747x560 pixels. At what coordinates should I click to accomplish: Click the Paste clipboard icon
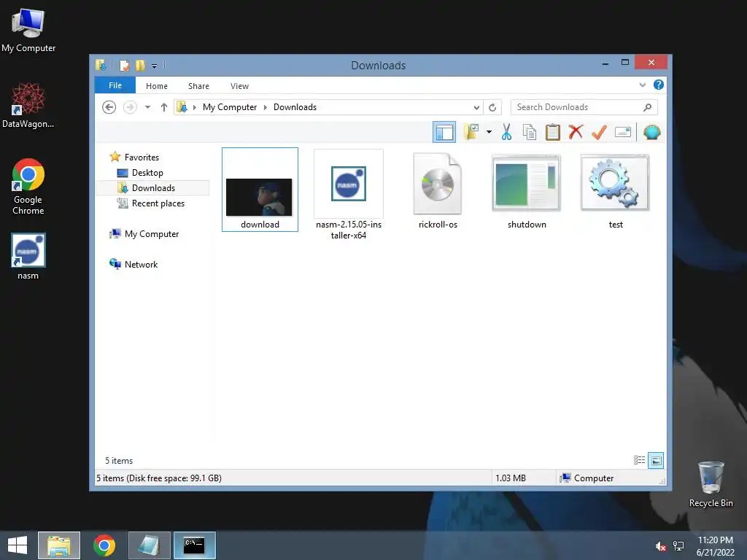[552, 132]
